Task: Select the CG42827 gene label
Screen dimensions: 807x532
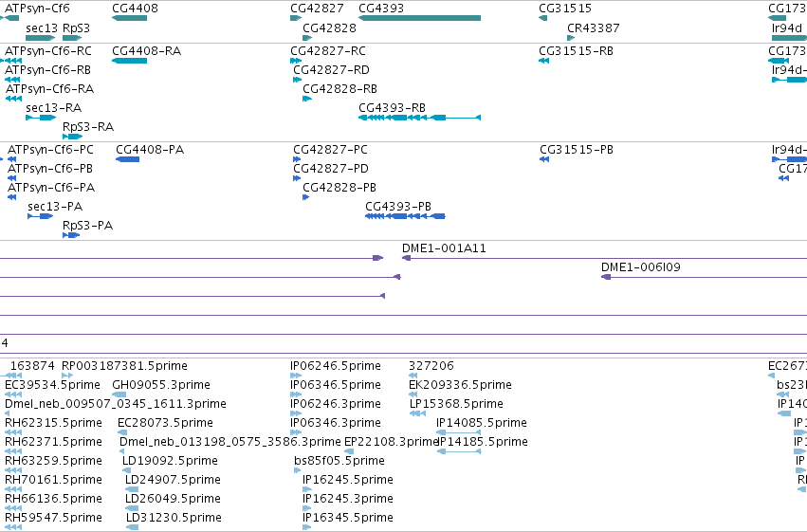Action: pyautogui.click(x=317, y=9)
